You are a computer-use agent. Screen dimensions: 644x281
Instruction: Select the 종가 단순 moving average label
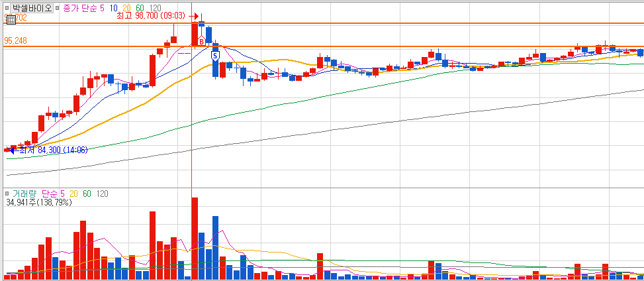[81, 8]
